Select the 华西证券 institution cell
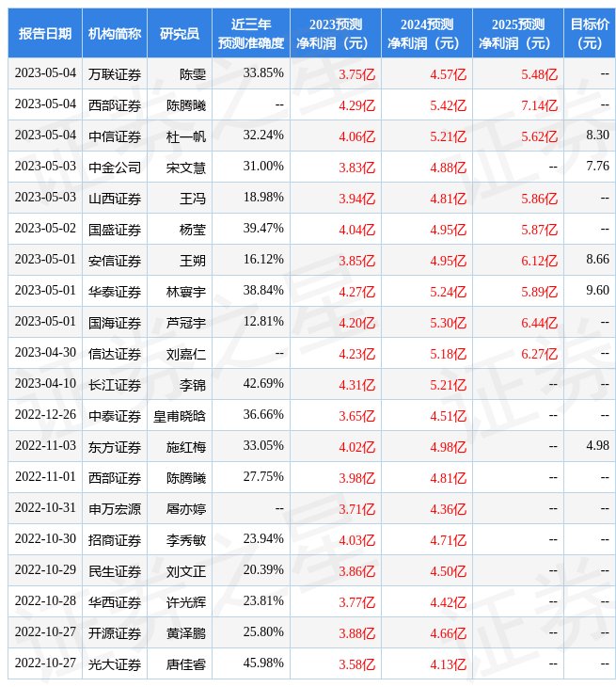The height and width of the screenshot is (687, 616). click(115, 603)
